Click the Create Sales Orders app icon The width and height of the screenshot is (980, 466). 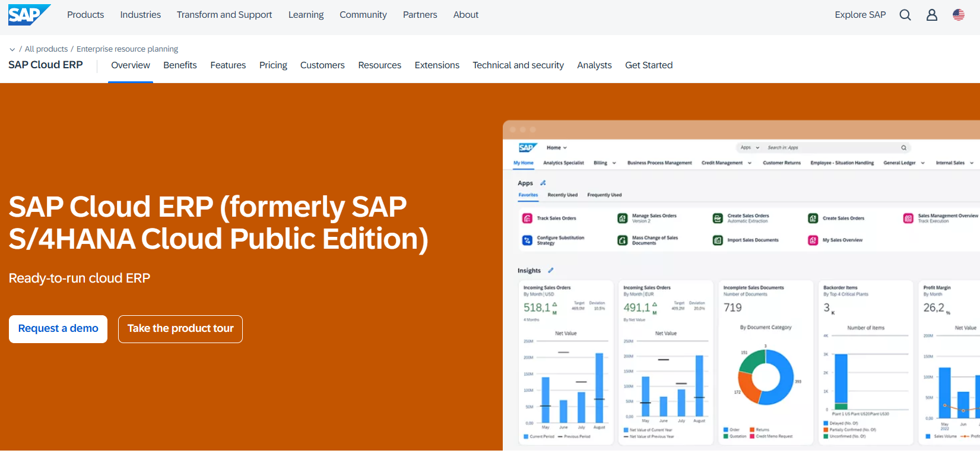813,218
